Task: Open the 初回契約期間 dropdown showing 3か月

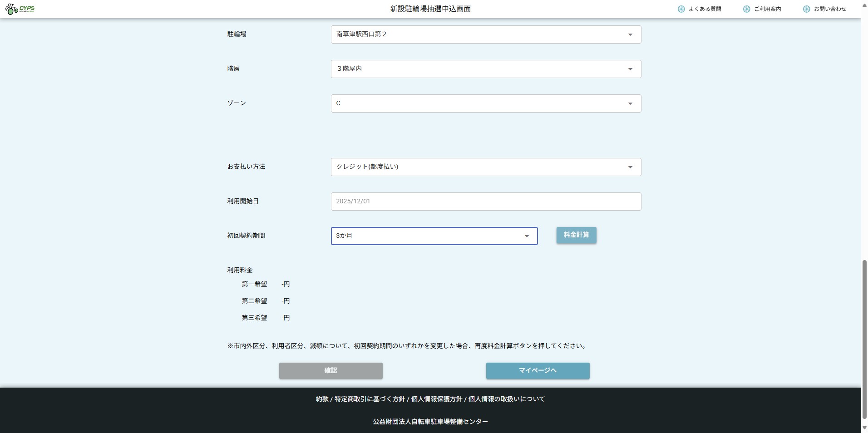Action: [x=434, y=236]
